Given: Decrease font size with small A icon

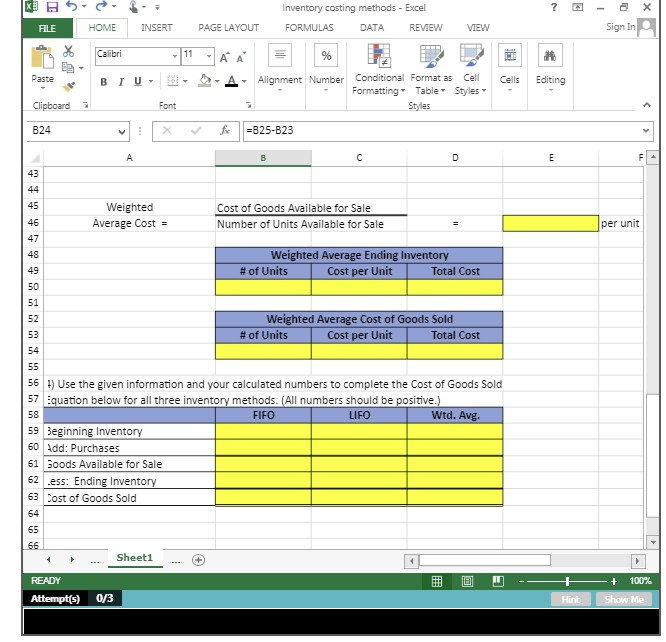Looking at the screenshot, I should point(241,57).
